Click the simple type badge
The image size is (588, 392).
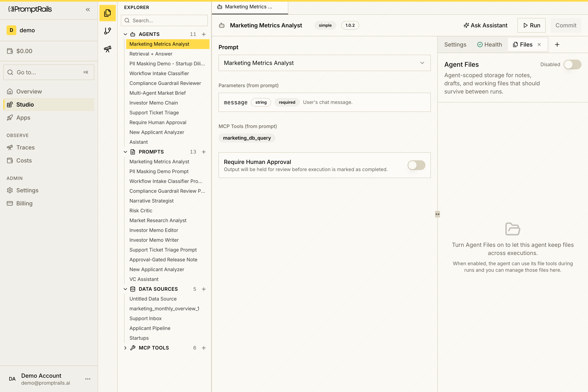[x=325, y=25]
